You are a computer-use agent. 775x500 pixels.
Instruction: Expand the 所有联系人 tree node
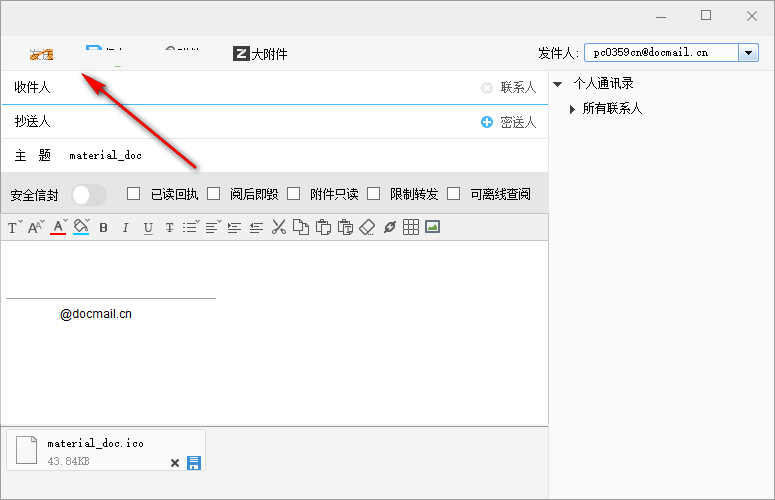(573, 109)
